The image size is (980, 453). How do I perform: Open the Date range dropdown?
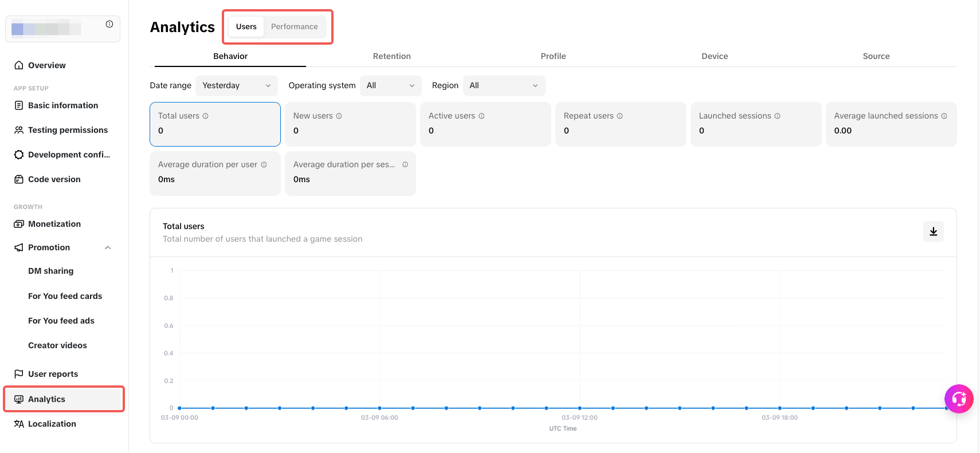tap(236, 86)
